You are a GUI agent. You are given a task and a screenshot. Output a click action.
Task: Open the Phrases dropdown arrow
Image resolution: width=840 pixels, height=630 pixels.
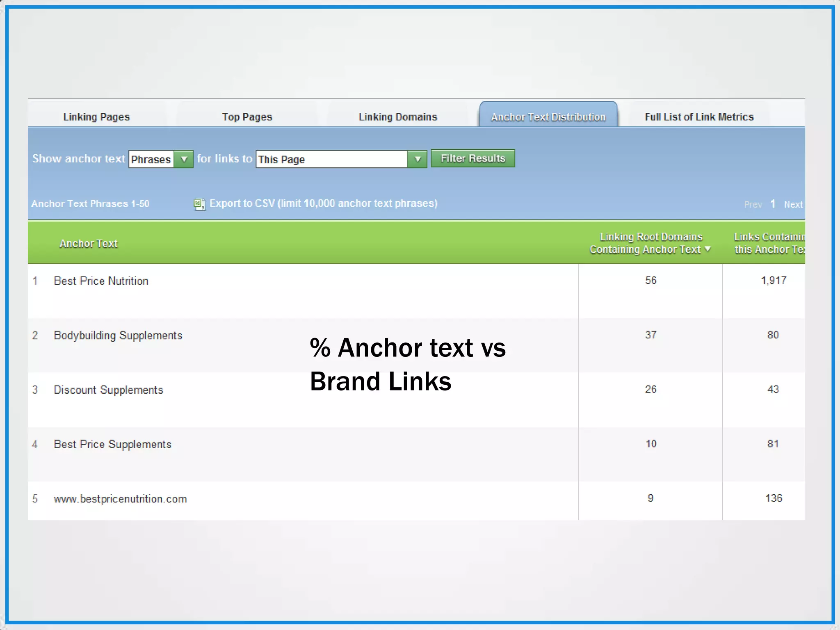184,159
